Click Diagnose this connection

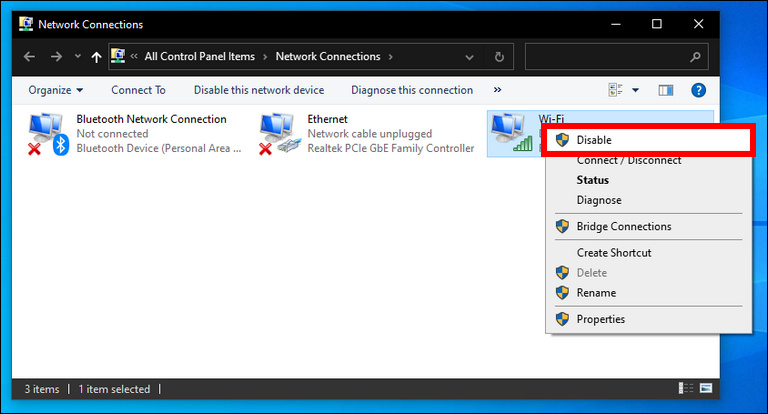412,90
